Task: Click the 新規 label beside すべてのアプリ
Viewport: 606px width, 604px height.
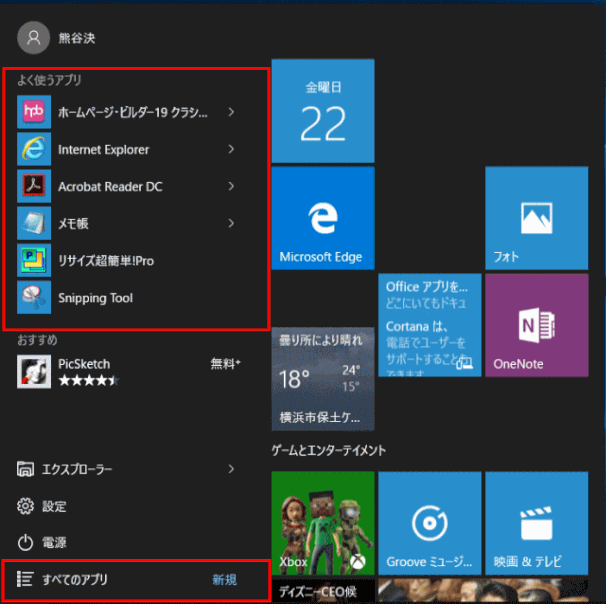Action: click(x=225, y=580)
